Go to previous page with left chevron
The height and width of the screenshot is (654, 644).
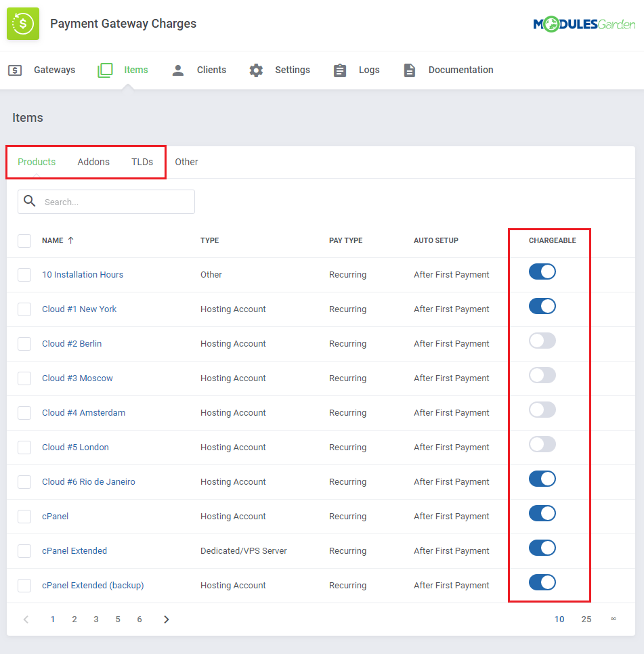point(26,619)
